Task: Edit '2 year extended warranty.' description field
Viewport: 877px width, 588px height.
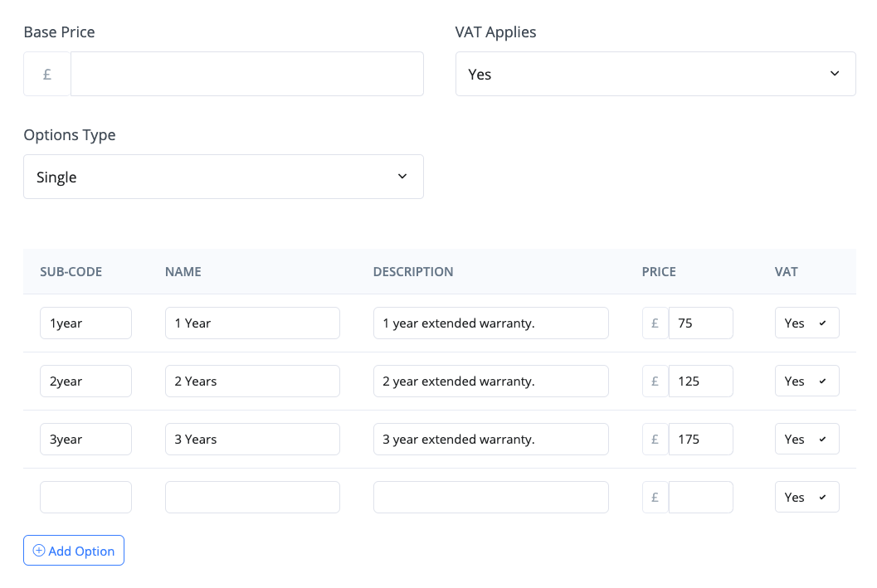Action: click(491, 381)
